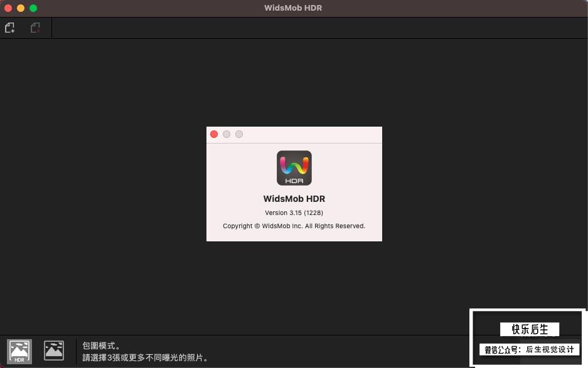This screenshot has height=368, width=588.
Task: Click the bold WidsMob HDR name in dialog
Action: coord(294,199)
